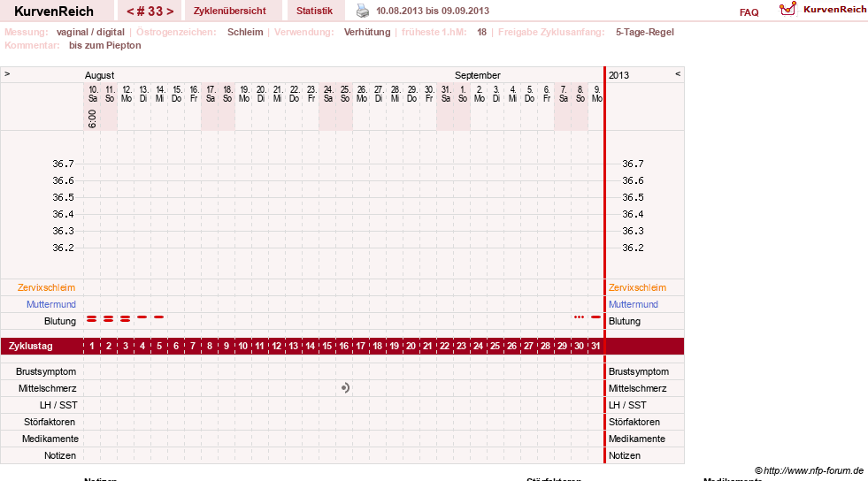Click the left 'Störfaktoren' row label
The width and height of the screenshot is (868, 481).
click(x=50, y=422)
